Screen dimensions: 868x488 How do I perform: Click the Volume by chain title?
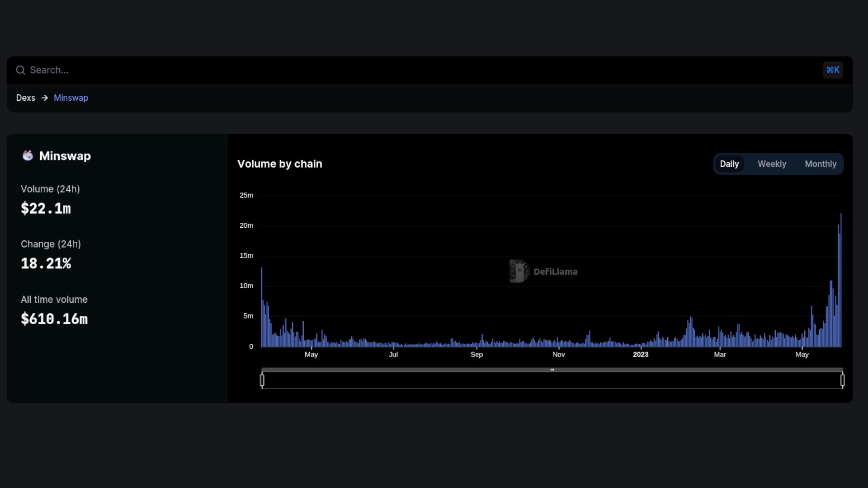280,164
